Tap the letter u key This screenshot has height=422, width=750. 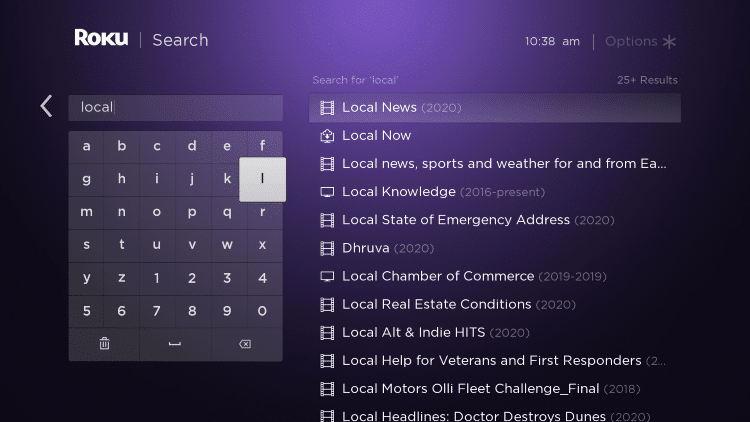(x=157, y=245)
